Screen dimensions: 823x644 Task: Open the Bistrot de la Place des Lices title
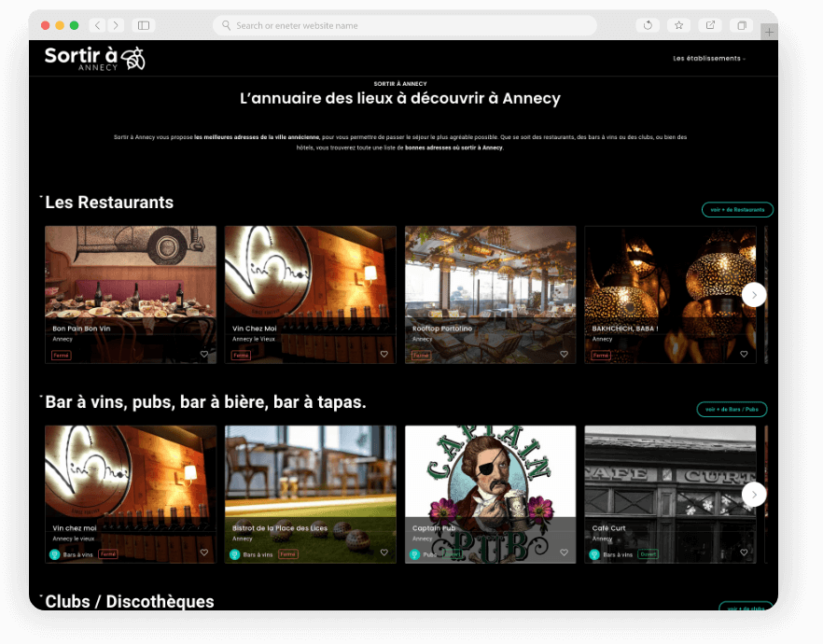[x=280, y=528]
